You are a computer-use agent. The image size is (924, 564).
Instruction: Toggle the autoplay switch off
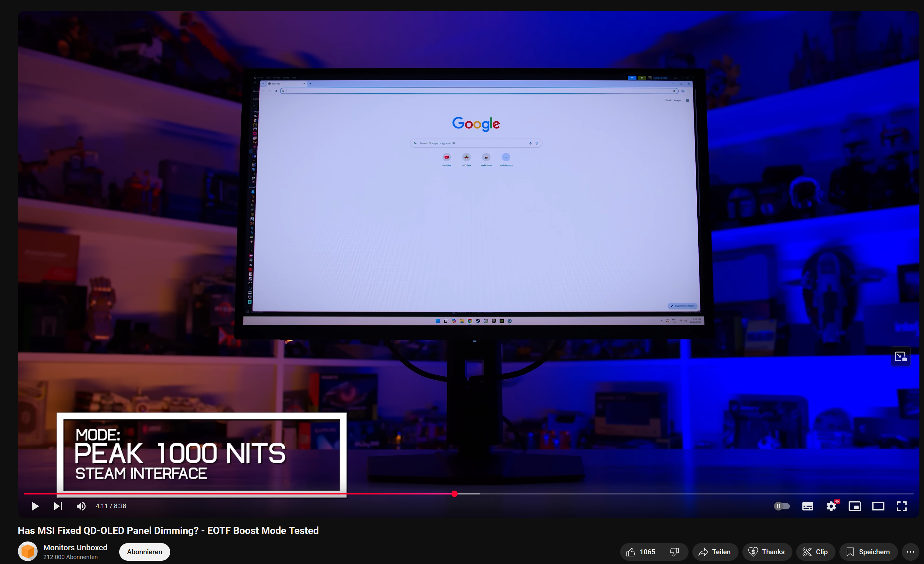(782, 506)
